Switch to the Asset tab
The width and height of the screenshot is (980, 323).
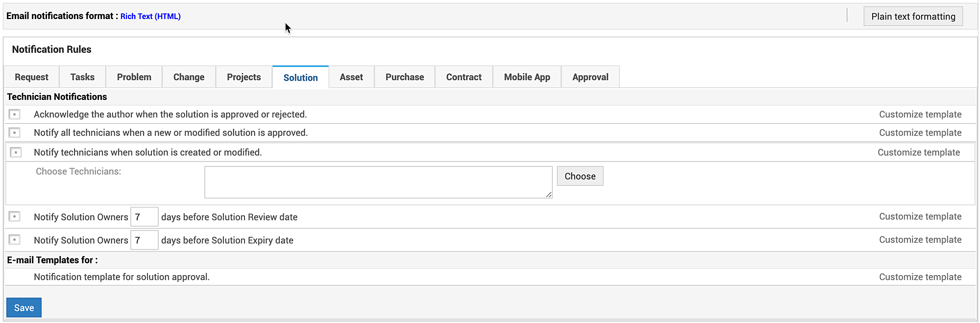click(x=351, y=77)
